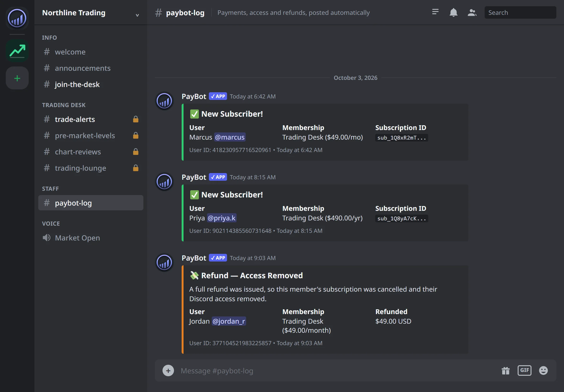This screenshot has height=392, width=564.
Task: Click the green checkmark on Marcus's subscriber card
Action: (194, 114)
